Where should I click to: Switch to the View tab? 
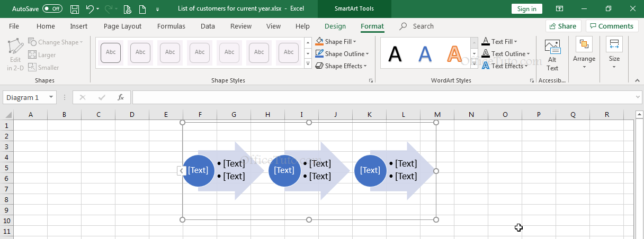[273, 26]
